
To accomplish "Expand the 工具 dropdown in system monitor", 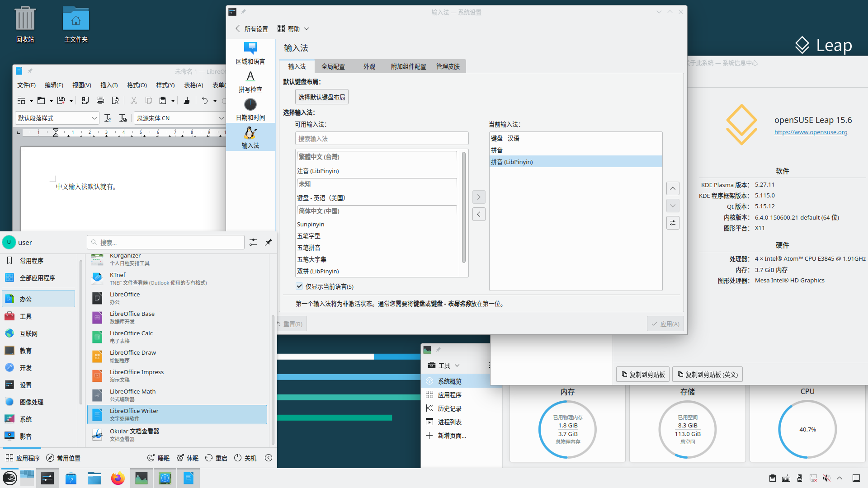I will [444, 365].
